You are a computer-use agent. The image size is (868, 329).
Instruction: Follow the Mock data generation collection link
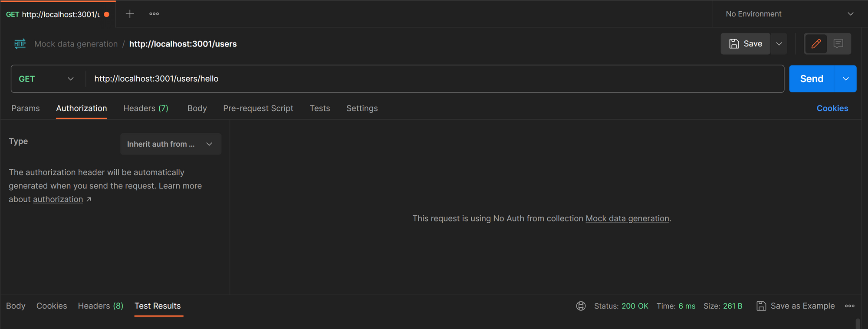627,218
